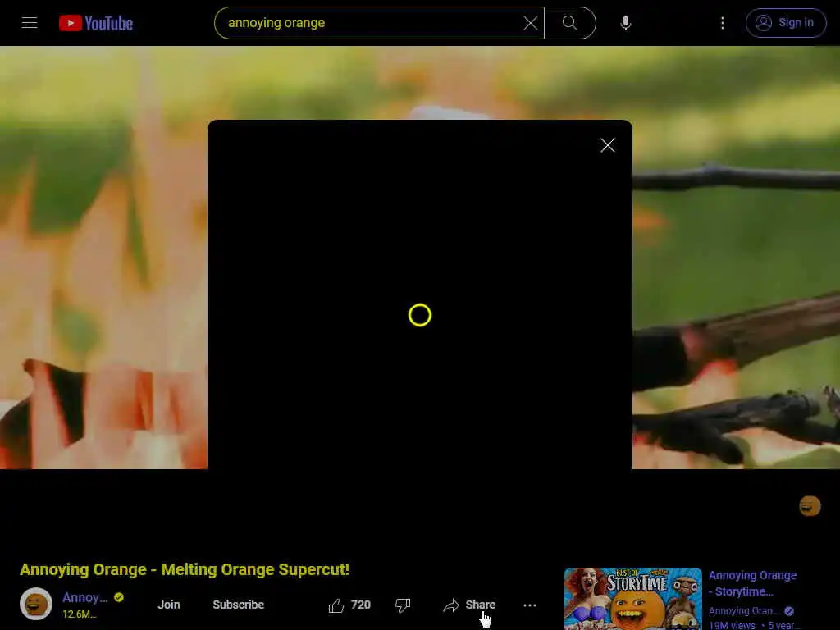Open the Storytime recommended video thumbnail
The height and width of the screenshot is (630, 840).
pyautogui.click(x=632, y=598)
